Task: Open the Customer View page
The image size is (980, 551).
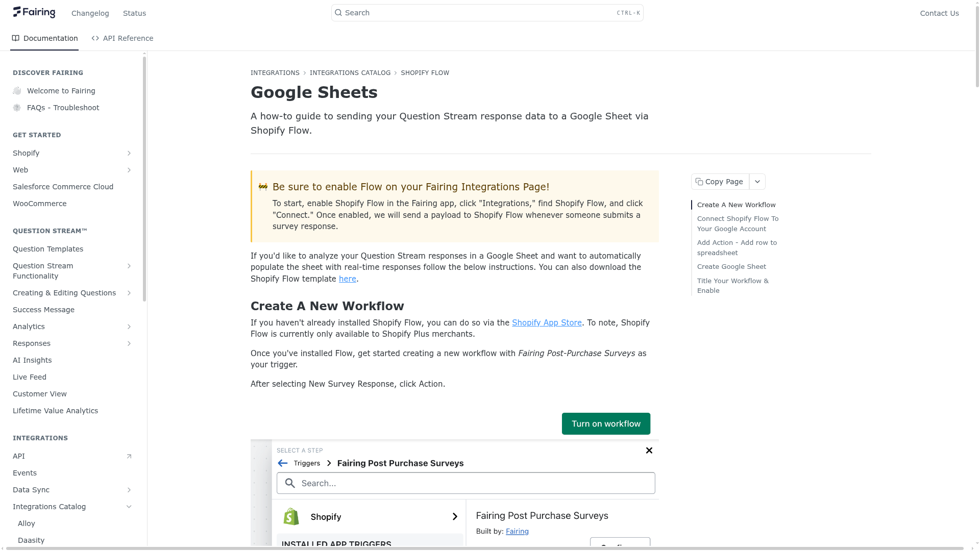Action: pyautogui.click(x=40, y=394)
